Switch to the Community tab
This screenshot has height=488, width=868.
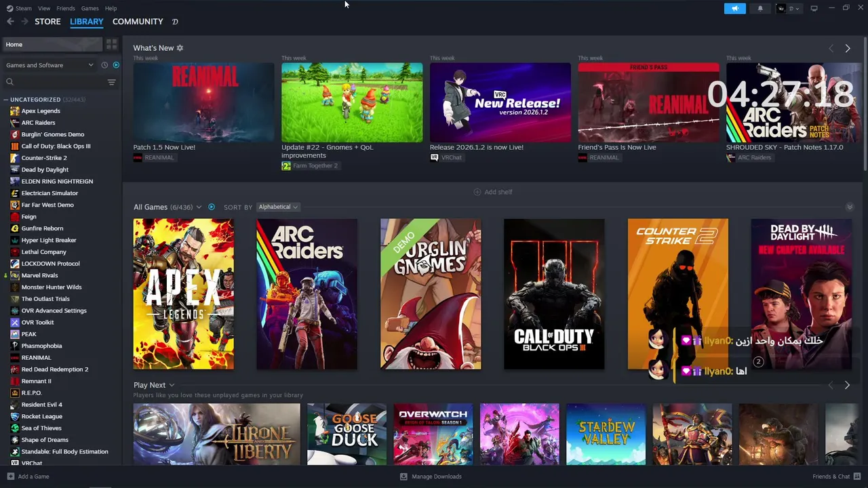click(138, 22)
